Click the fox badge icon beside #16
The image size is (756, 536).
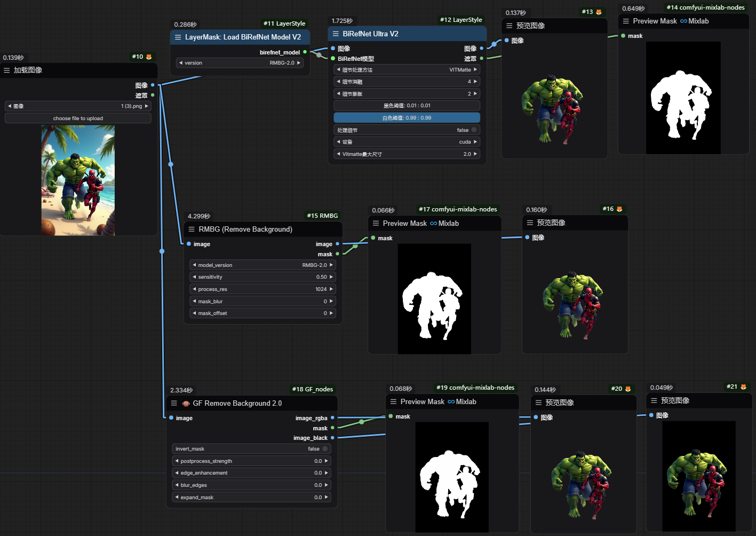(619, 209)
